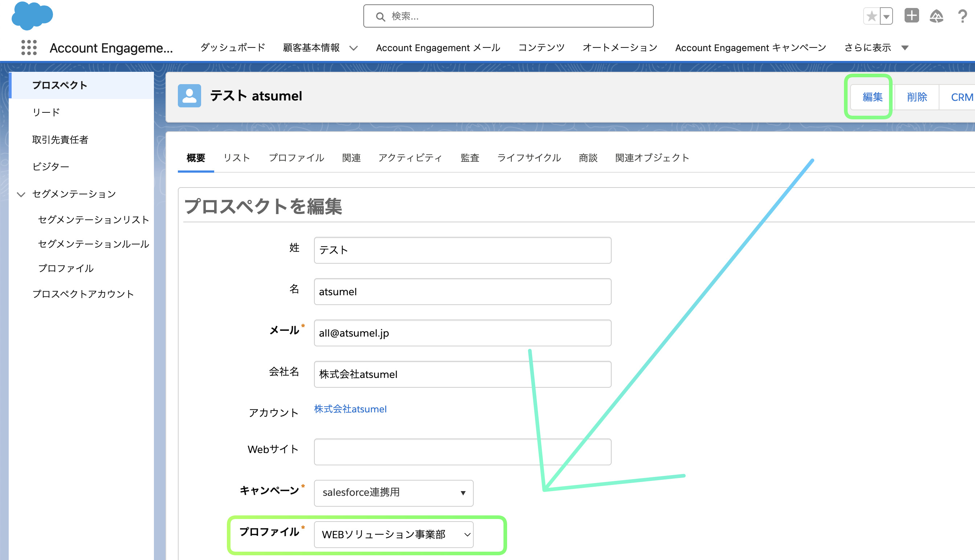Switch to the 商談 tab

(x=588, y=158)
